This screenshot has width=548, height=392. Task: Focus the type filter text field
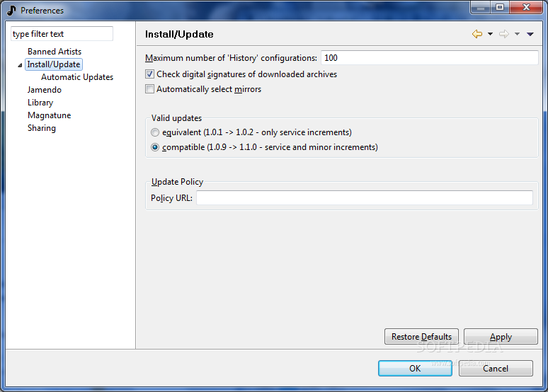tap(62, 34)
